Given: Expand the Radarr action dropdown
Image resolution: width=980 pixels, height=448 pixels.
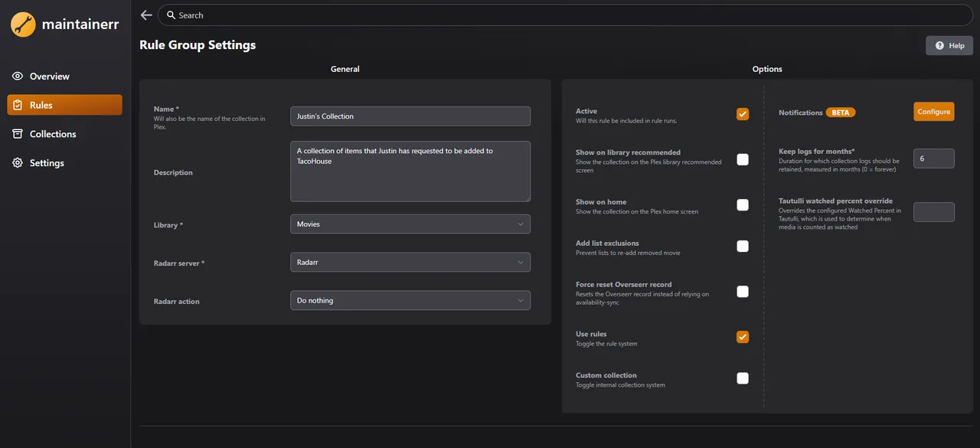Looking at the screenshot, I should [410, 300].
